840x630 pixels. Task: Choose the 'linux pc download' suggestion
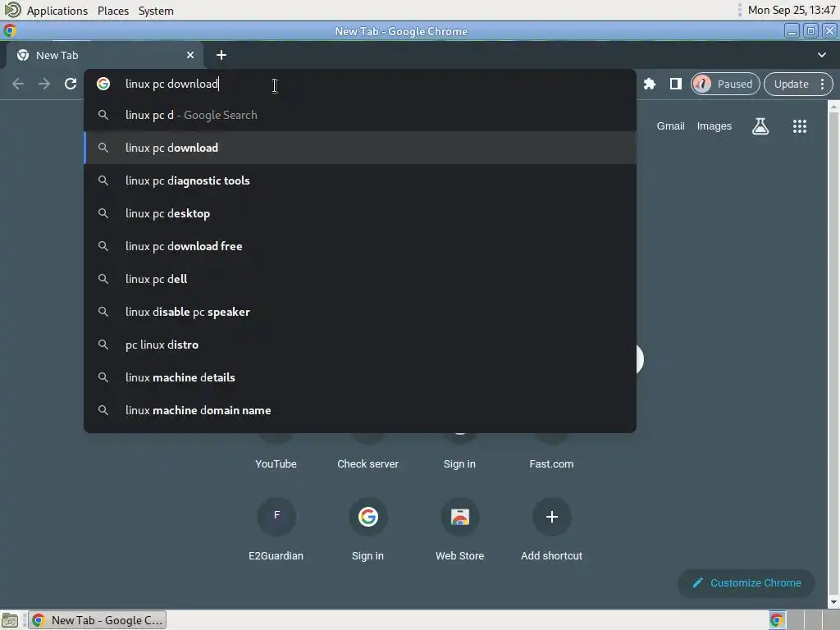click(x=360, y=148)
